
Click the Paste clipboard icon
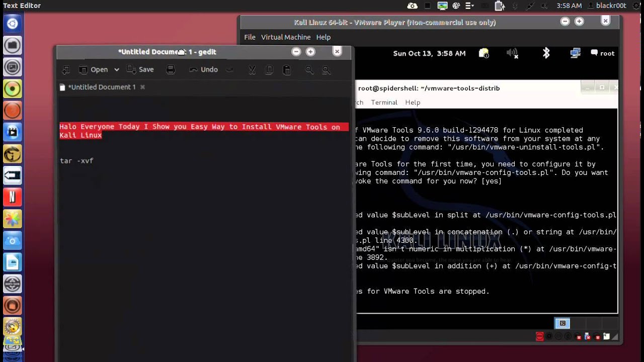[x=287, y=70]
